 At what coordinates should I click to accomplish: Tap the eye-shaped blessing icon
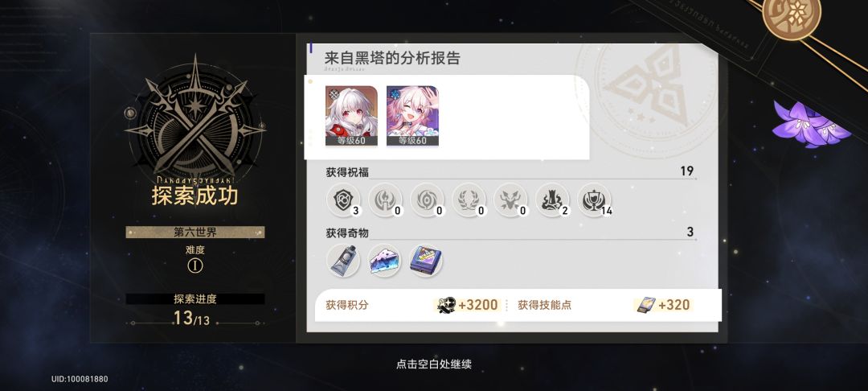(427, 200)
